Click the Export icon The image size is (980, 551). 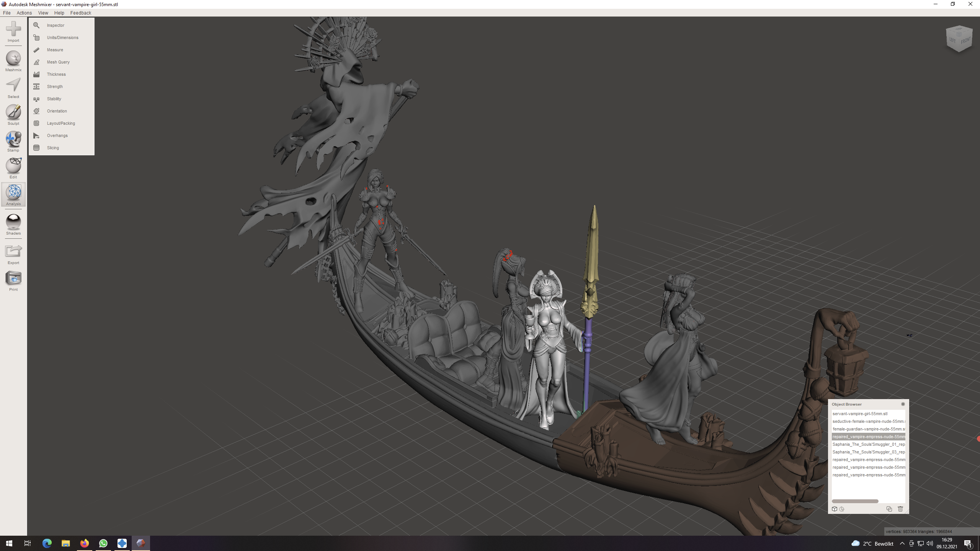coord(13,253)
